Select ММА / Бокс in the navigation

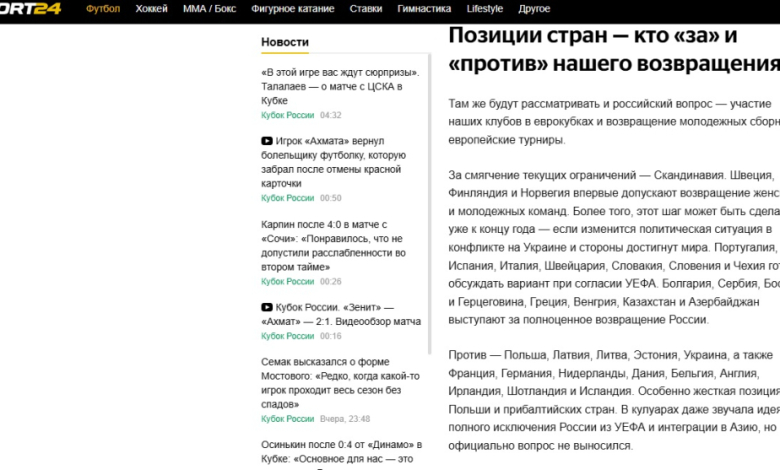pos(209,9)
